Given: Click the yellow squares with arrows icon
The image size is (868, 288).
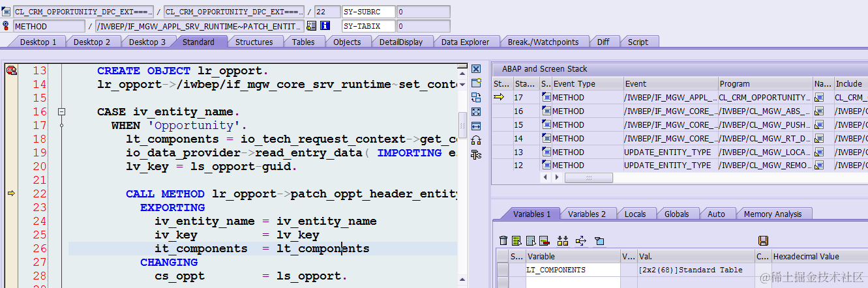Looking at the screenshot, I should (x=563, y=240).
